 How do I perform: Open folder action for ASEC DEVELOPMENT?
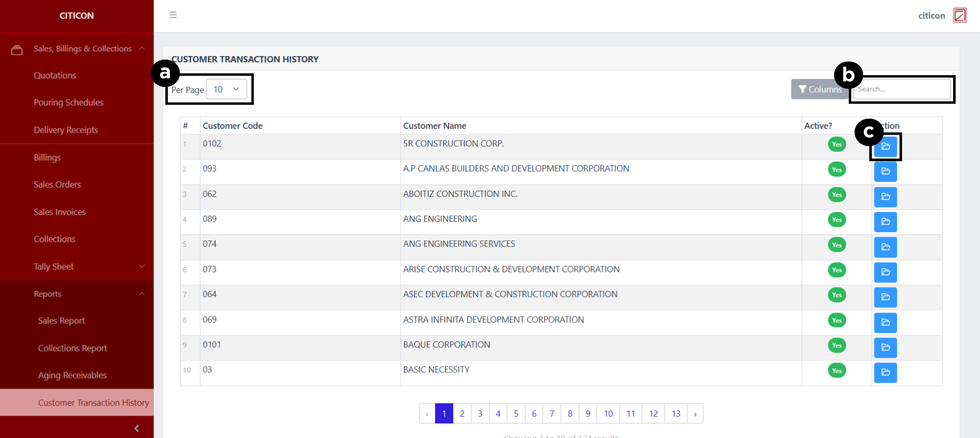[885, 297]
